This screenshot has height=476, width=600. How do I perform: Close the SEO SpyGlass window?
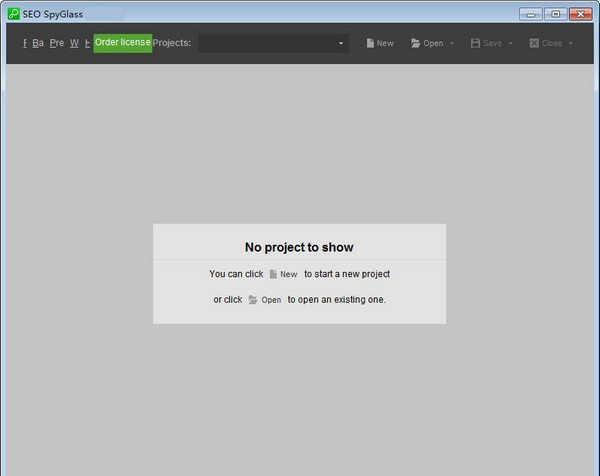[581, 15]
